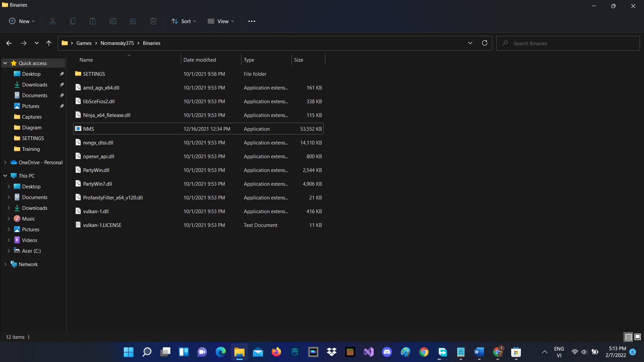This screenshot has height=362, width=644.
Task: Open the Sort menu
Action: [x=183, y=21]
